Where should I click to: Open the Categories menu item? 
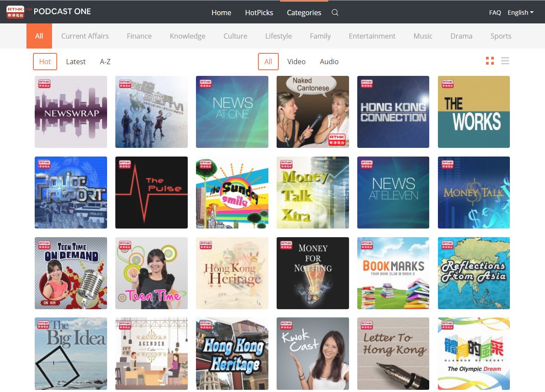coord(304,13)
